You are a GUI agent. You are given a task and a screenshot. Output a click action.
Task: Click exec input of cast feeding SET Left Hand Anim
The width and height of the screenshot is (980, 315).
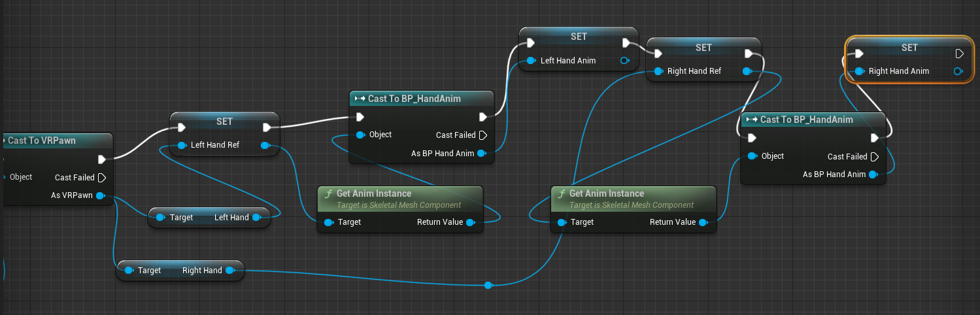click(x=360, y=118)
